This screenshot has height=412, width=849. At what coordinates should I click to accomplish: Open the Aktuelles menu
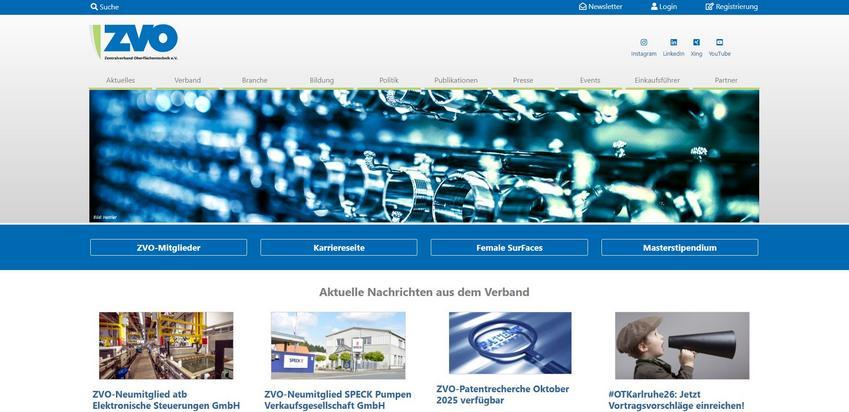121,80
